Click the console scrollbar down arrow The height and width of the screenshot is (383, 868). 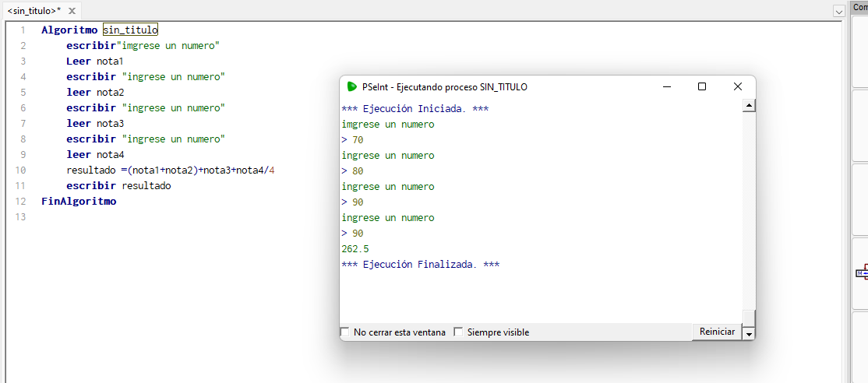pos(749,333)
